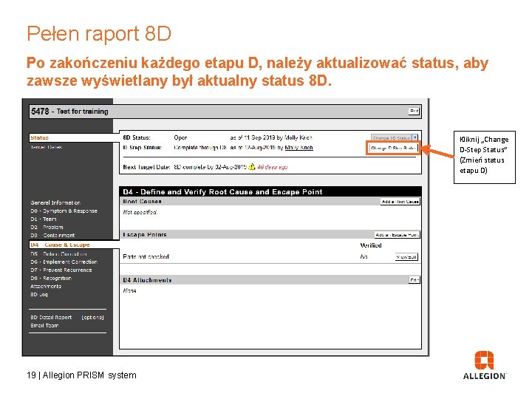
Task: Click the '40 days ago' red text
Action: point(273,167)
